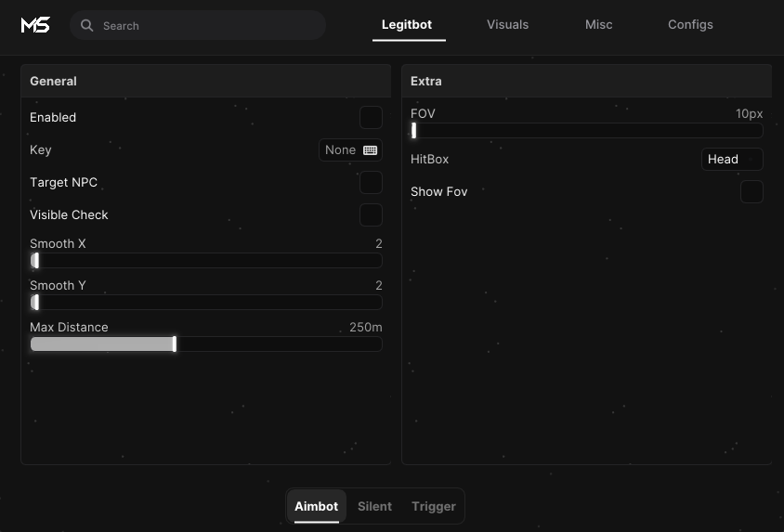Click the FOV slider track
Screen dimensions: 784x532
coord(586,130)
